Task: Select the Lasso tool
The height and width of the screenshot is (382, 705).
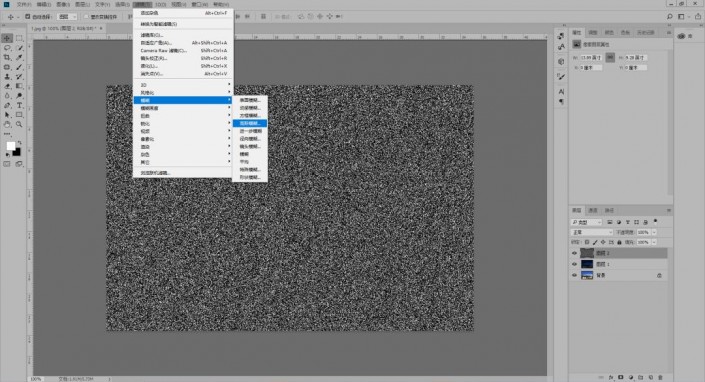Action: [x=7, y=48]
